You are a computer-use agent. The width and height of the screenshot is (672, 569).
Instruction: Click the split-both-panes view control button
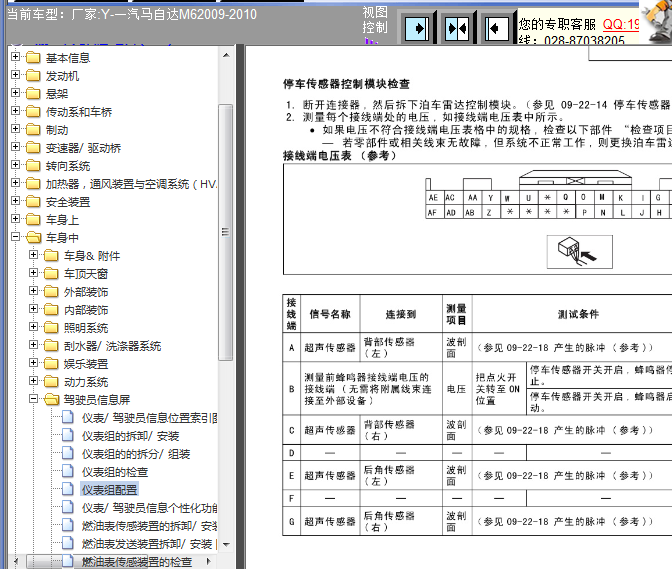coord(457,29)
